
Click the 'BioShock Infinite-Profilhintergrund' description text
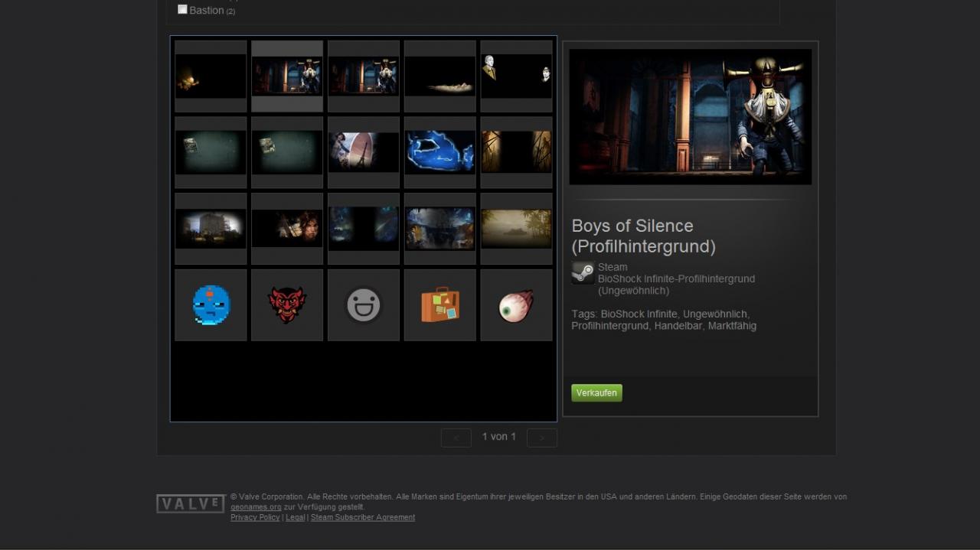tap(676, 279)
